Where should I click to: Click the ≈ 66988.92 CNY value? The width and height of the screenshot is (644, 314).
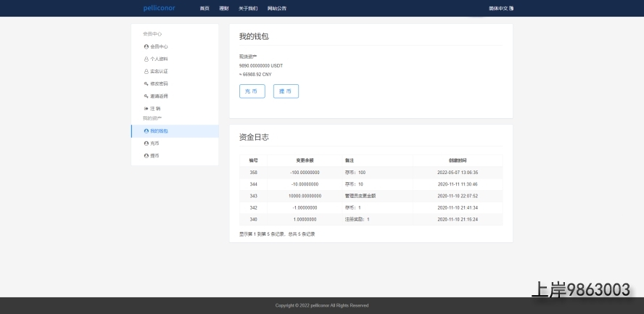255,75
